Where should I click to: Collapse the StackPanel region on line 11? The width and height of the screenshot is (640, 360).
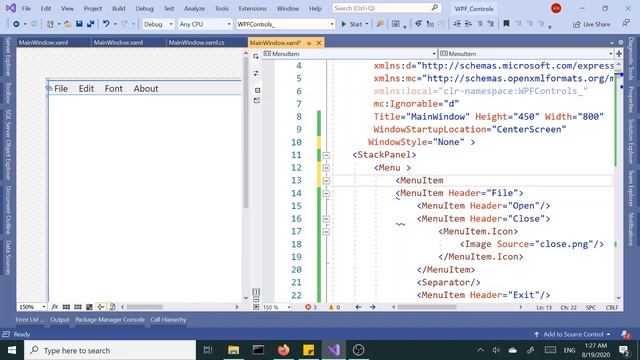click(x=326, y=155)
